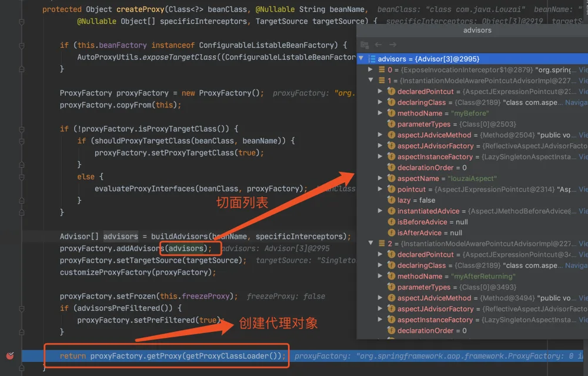Fold the 'if (shouldProxyTargetClass' block in gutter
The height and width of the screenshot is (376, 588).
pos(22,141)
